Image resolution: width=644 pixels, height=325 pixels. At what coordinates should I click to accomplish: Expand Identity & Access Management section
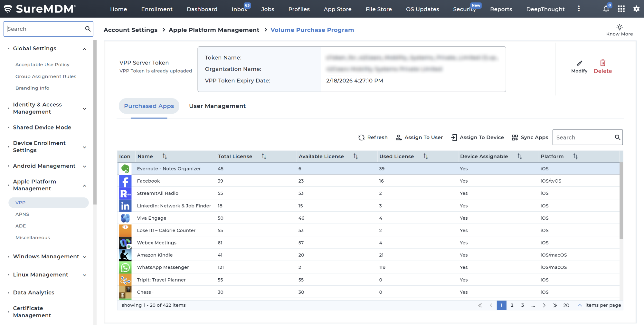tap(84, 109)
